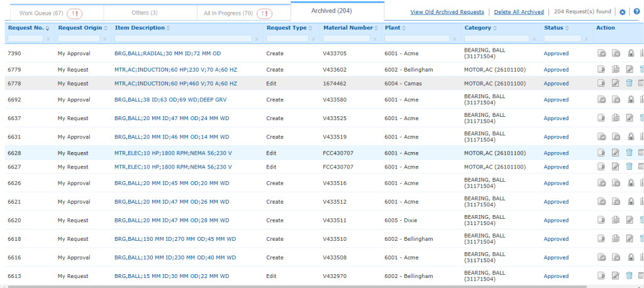The height and width of the screenshot is (288, 644).
Task: Click the first action icon for request 6620
Action: pyautogui.click(x=602, y=220)
